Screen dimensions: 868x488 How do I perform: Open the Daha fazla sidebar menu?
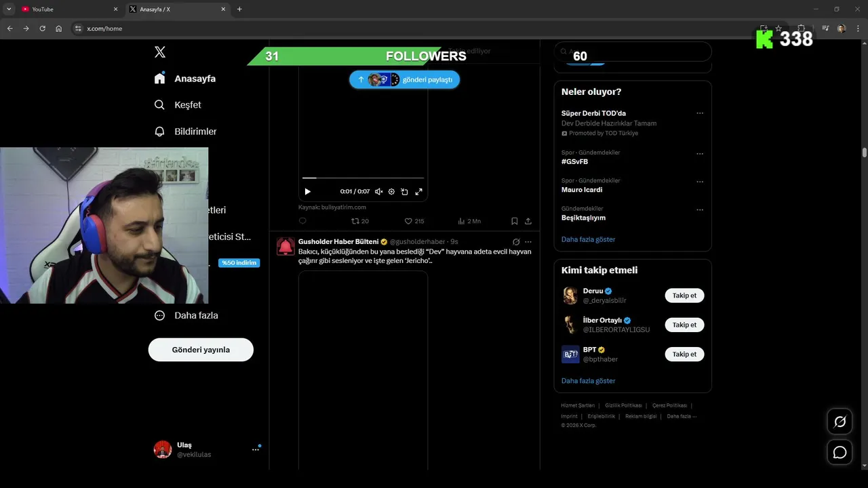186,315
